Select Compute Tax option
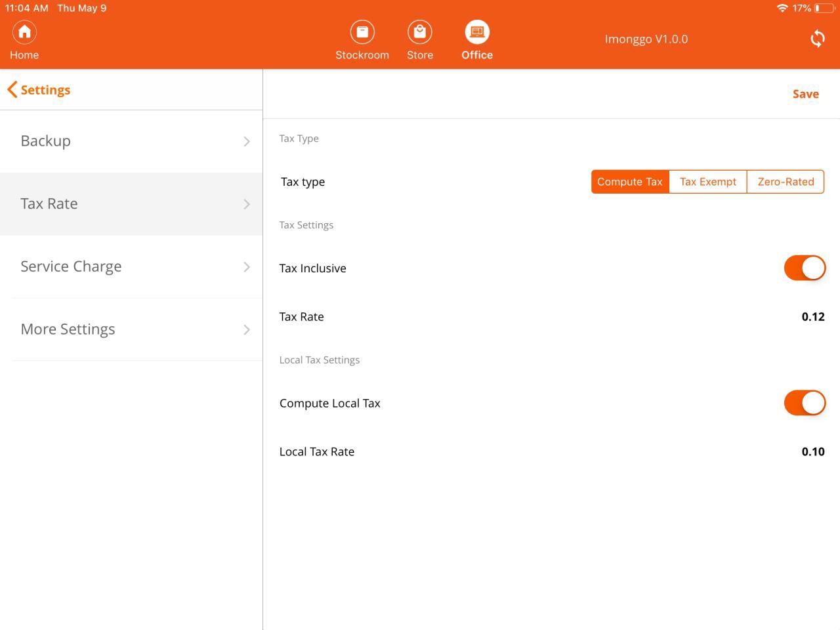The height and width of the screenshot is (630, 840). pos(630,182)
